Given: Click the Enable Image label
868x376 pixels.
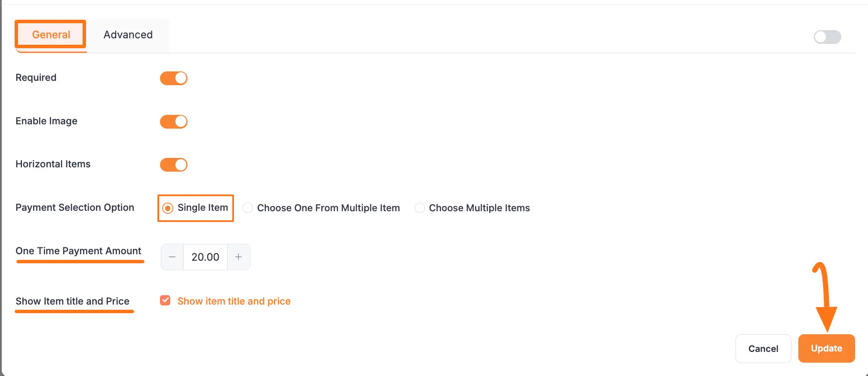Looking at the screenshot, I should pyautogui.click(x=46, y=121).
